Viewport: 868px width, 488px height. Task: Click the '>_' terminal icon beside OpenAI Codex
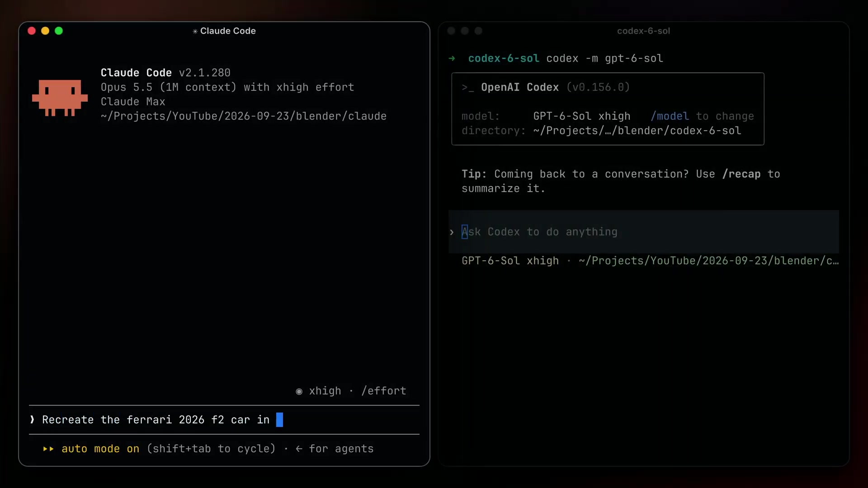coord(468,87)
